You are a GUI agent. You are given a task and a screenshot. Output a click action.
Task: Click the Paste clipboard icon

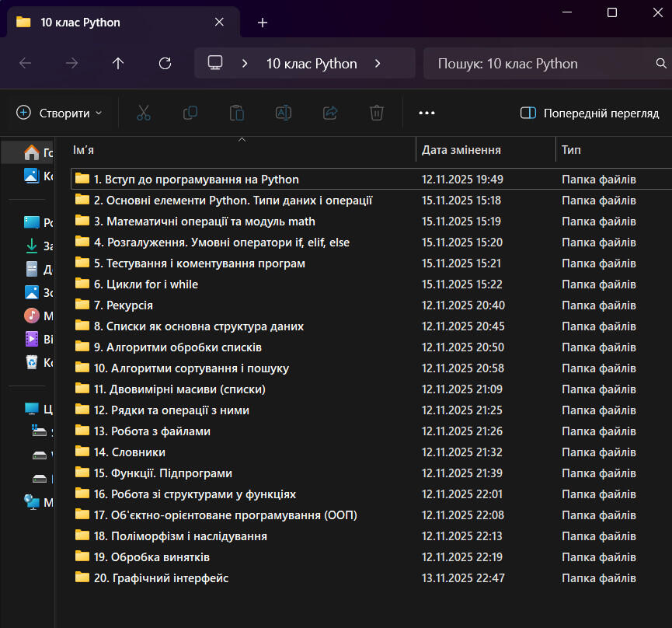click(237, 113)
